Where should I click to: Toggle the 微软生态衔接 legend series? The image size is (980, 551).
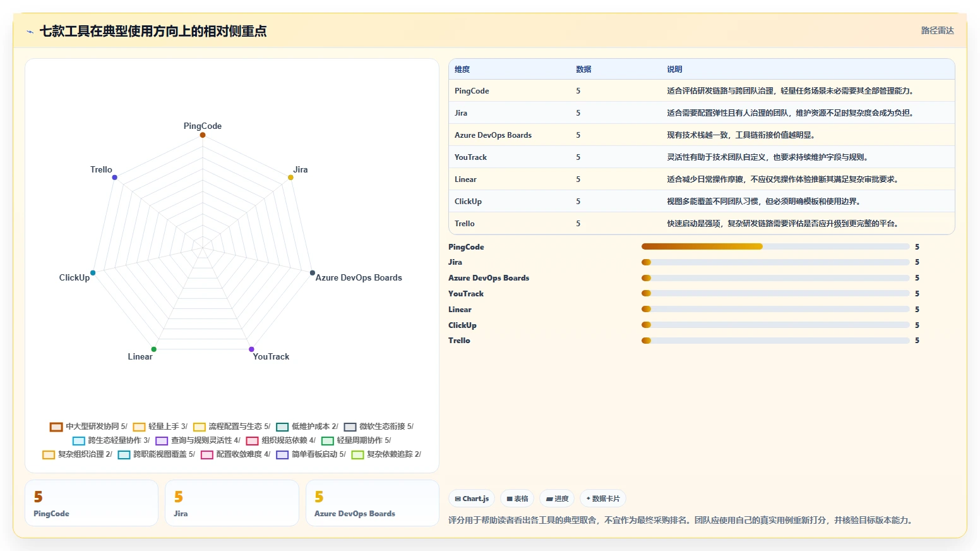click(x=379, y=427)
